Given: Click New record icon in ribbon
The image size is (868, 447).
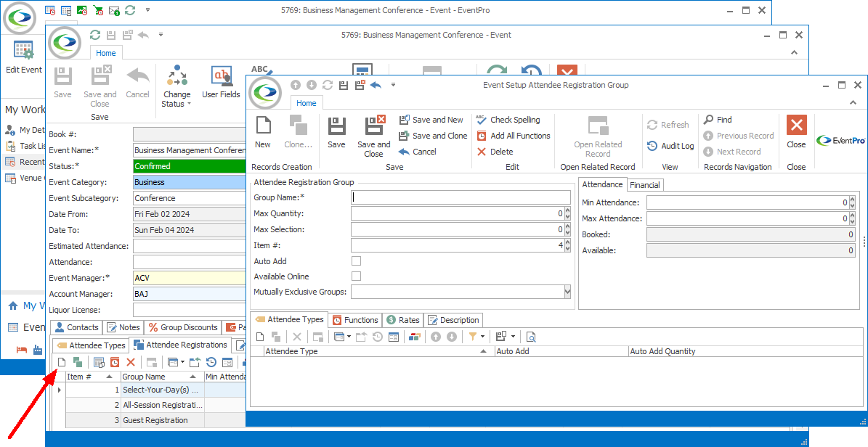Looking at the screenshot, I should [x=263, y=132].
